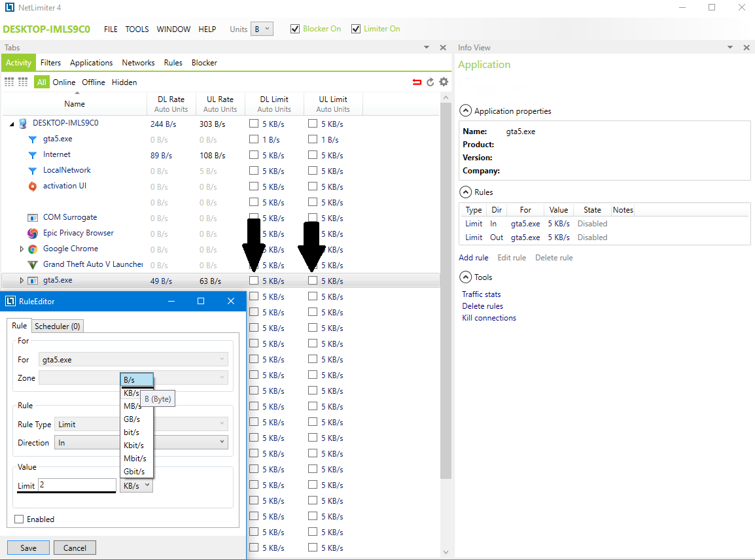Switch to the Blocker tab

click(x=204, y=63)
